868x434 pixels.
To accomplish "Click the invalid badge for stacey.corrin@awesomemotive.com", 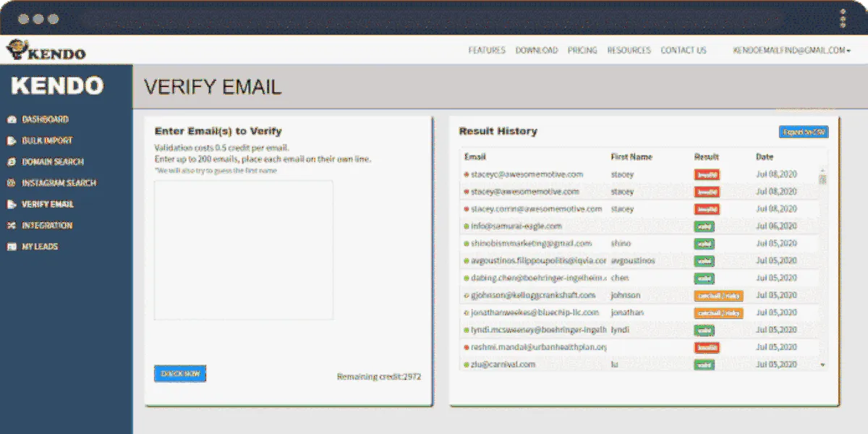I will [707, 209].
